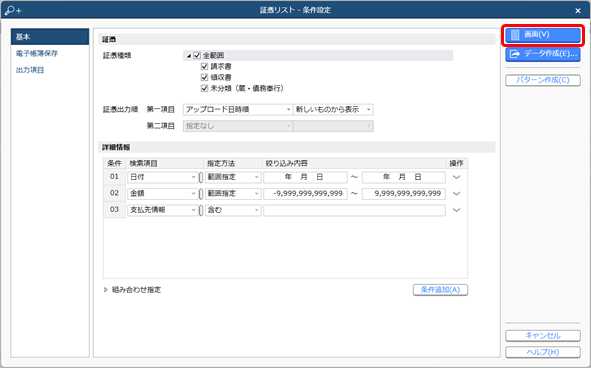The height and width of the screenshot is (368, 591).
Task: Click the 条件追加(A) button
Action: (440, 290)
